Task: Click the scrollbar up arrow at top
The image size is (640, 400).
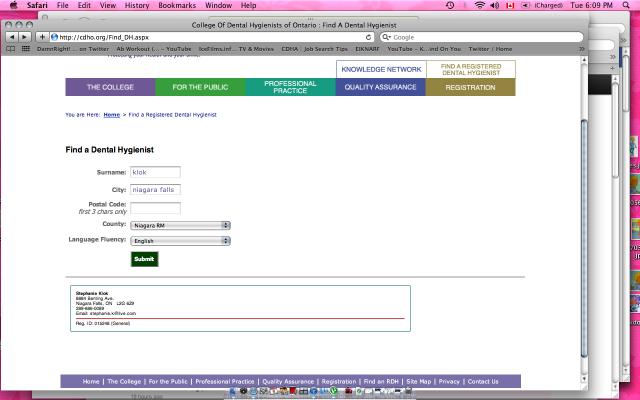Action: click(x=584, y=60)
